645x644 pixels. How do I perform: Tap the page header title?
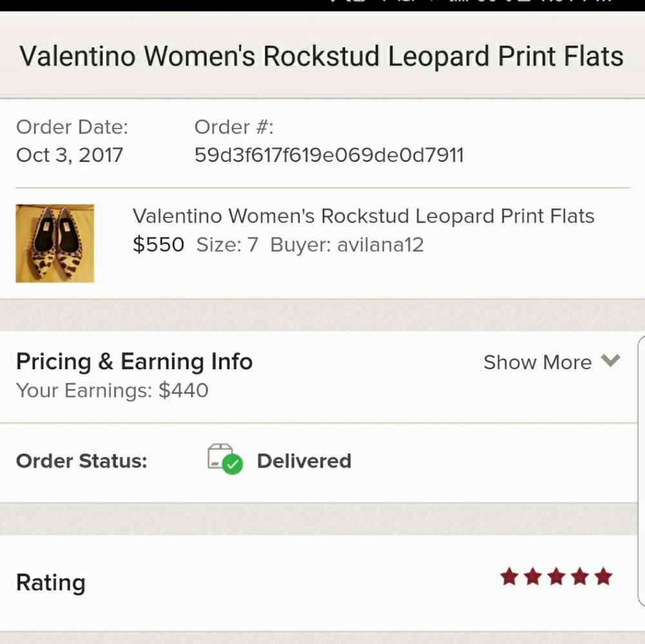(321, 56)
